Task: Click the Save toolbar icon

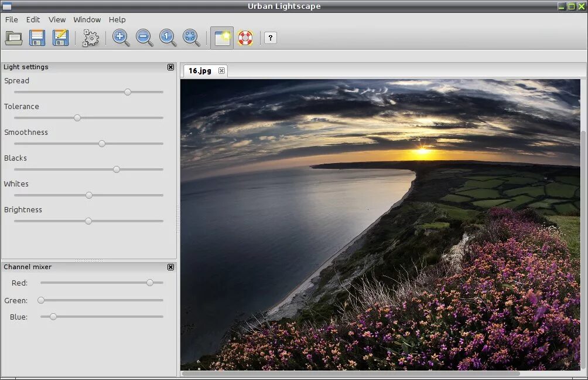Action: coord(36,38)
